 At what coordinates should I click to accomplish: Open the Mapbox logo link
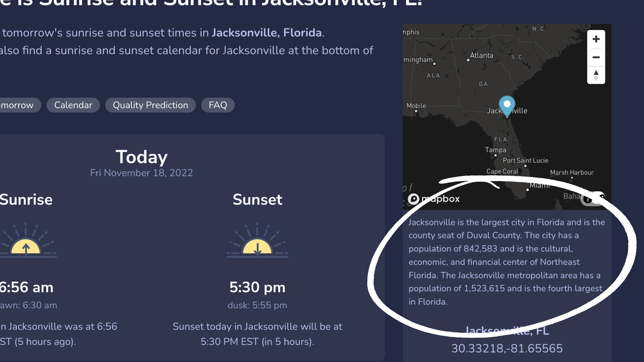click(434, 199)
